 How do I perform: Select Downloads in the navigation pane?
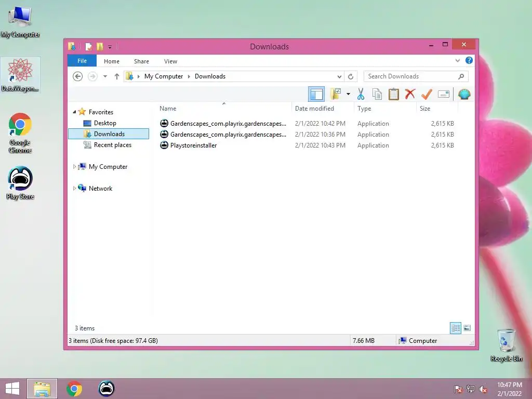click(109, 134)
